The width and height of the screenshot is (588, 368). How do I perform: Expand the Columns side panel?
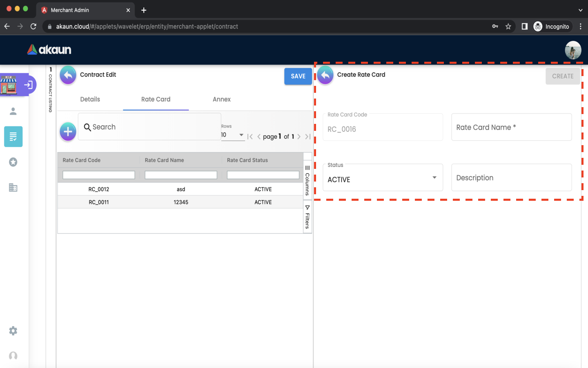(x=307, y=180)
